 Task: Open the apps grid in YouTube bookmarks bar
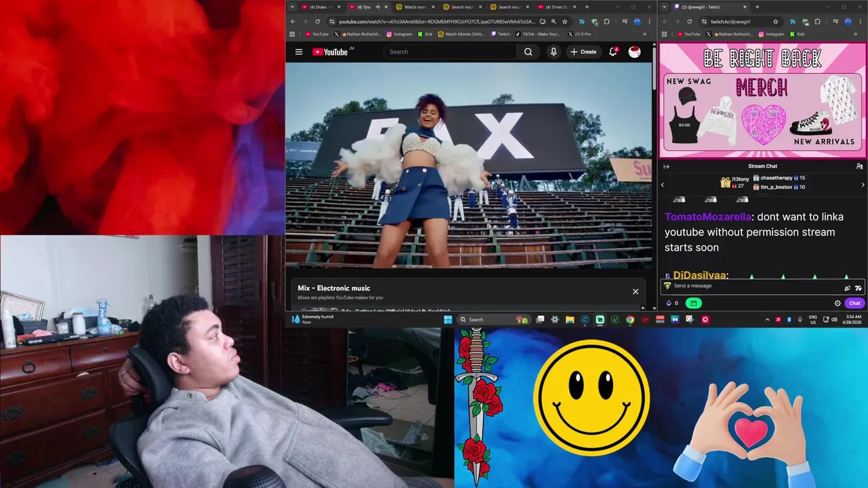tap(292, 34)
